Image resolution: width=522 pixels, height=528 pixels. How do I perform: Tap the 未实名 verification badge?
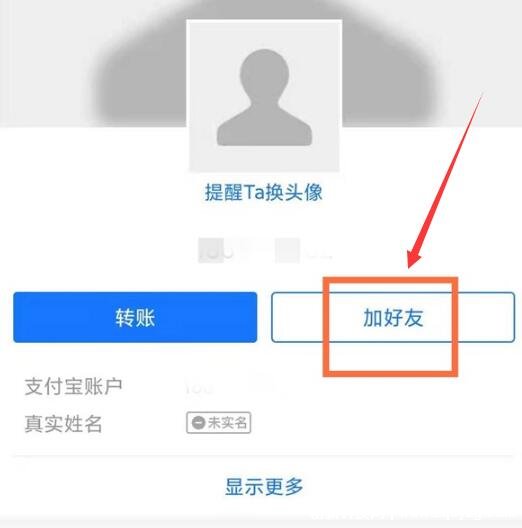click(219, 423)
